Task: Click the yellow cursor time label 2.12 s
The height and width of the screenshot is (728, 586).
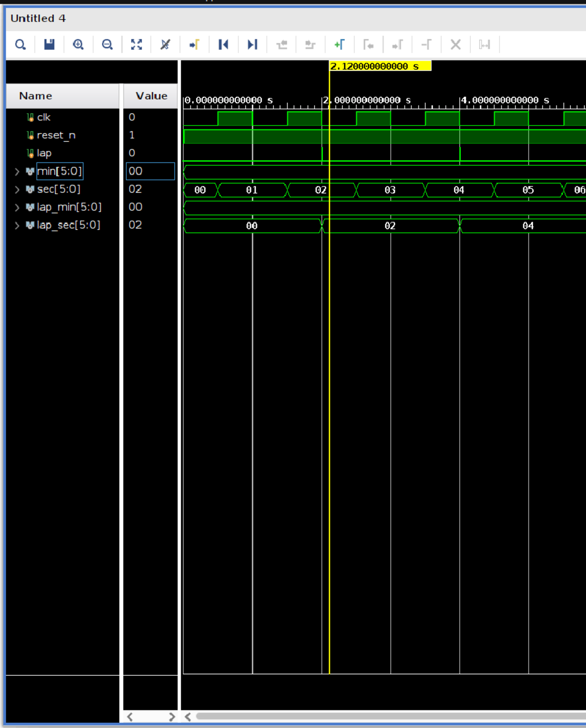Action: pyautogui.click(x=380, y=66)
